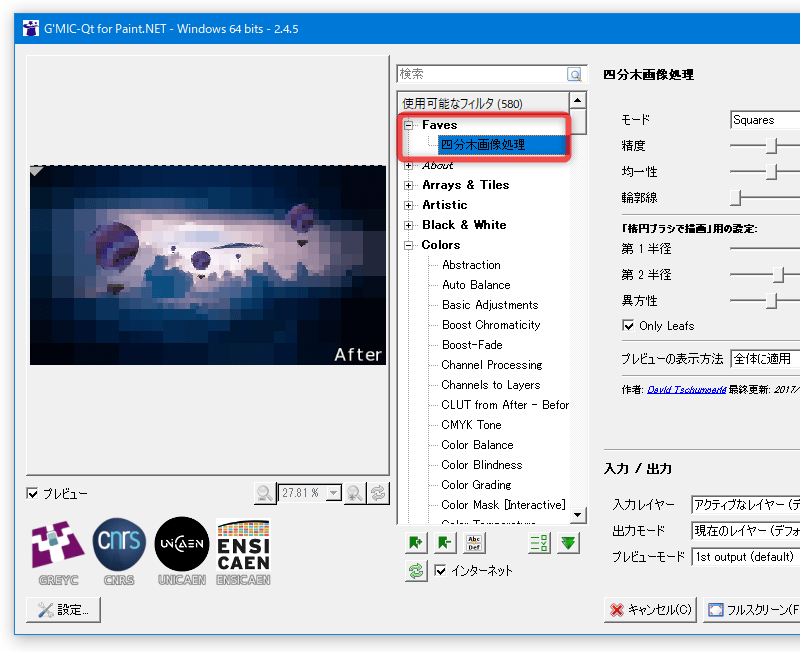This screenshot has height=652, width=800.
Task: Open the モード Squares dropdown
Action: (x=765, y=120)
